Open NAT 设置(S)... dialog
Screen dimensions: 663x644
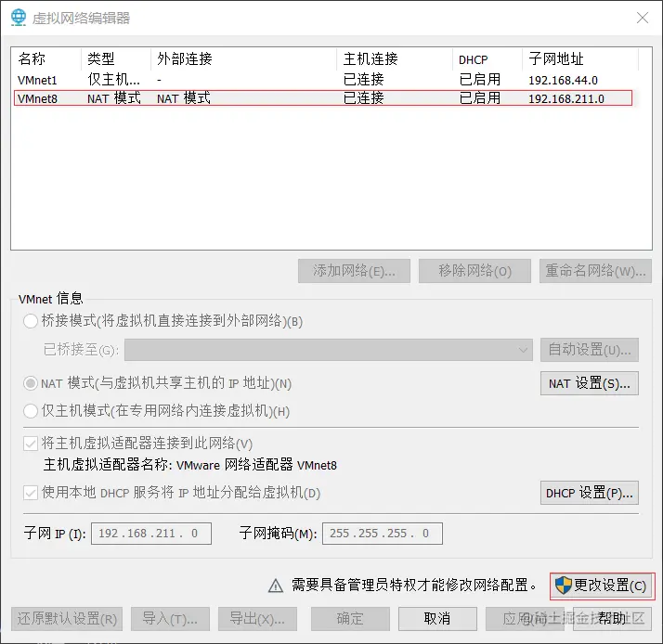(590, 383)
